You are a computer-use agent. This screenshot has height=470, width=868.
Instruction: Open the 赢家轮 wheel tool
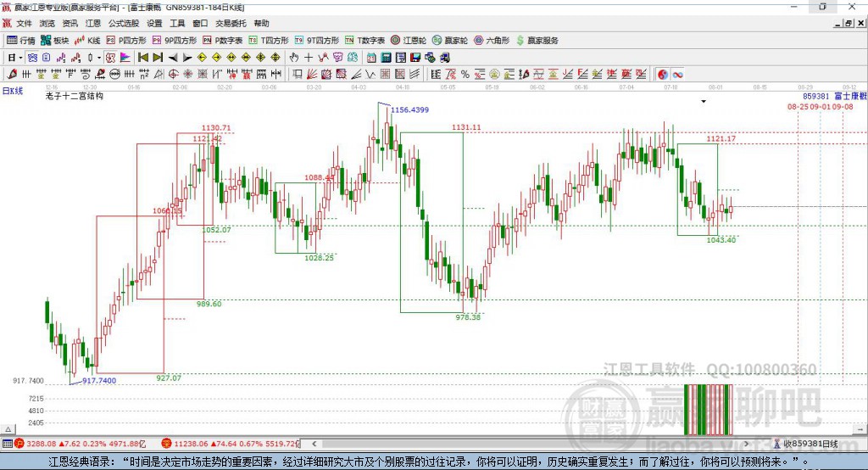click(x=450, y=41)
